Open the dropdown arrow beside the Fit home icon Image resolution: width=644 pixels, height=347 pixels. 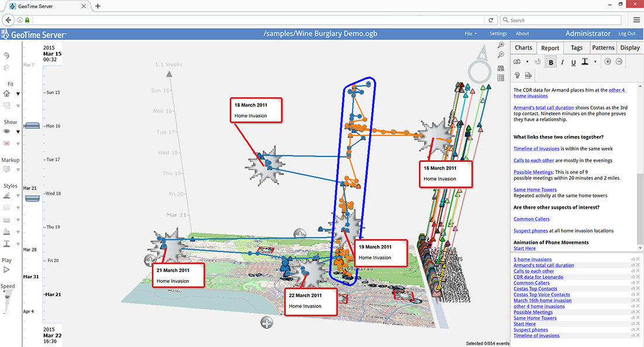(18, 94)
